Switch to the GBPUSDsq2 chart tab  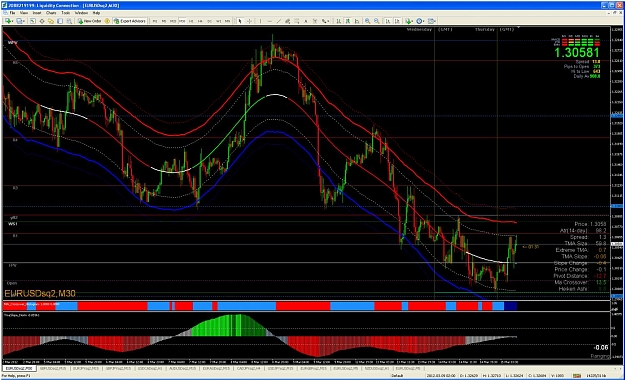pyautogui.click(x=53, y=368)
